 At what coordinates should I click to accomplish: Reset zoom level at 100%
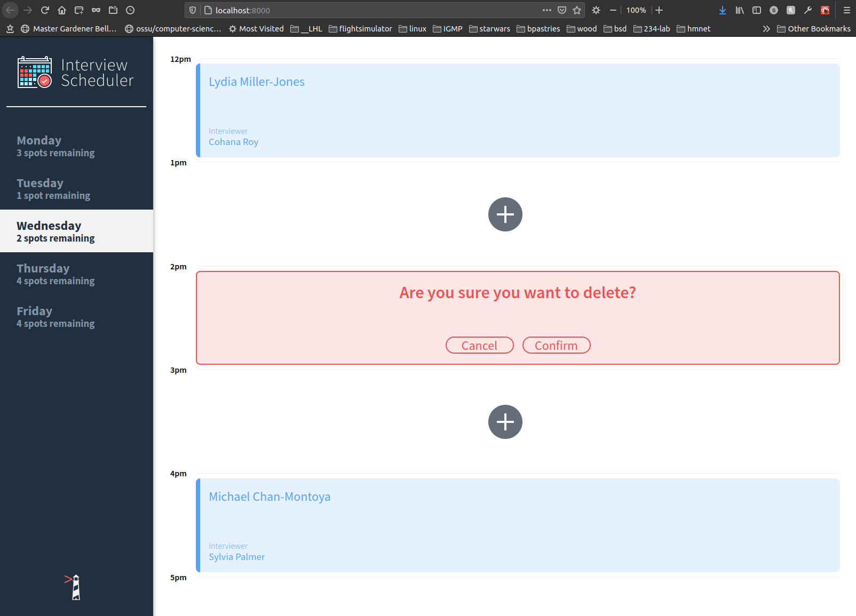(x=636, y=10)
